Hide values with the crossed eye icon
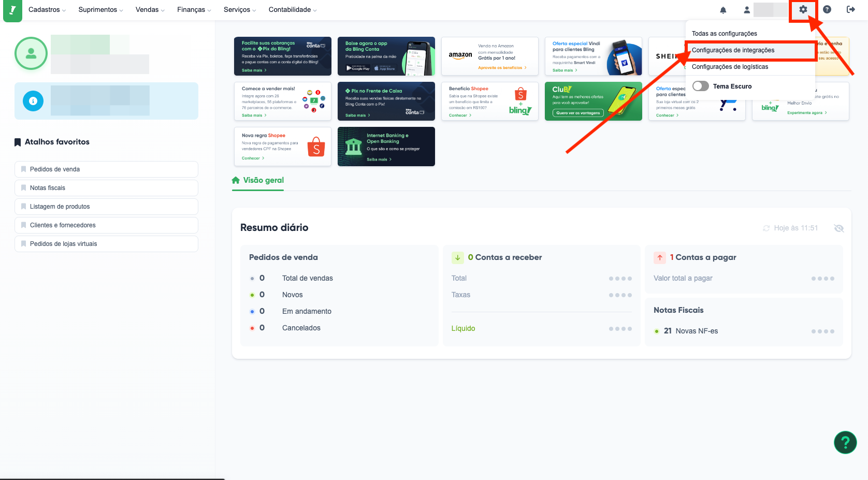 (x=839, y=228)
